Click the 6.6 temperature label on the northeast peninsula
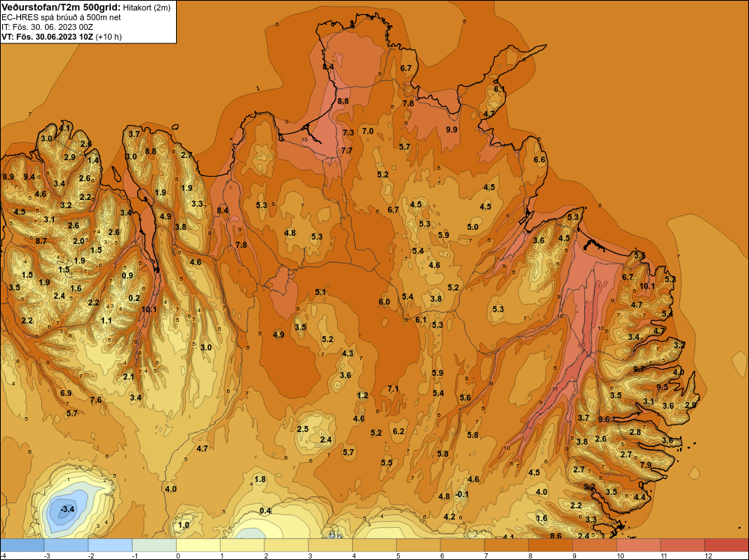Screen dimensions: 749x560 point(539,159)
